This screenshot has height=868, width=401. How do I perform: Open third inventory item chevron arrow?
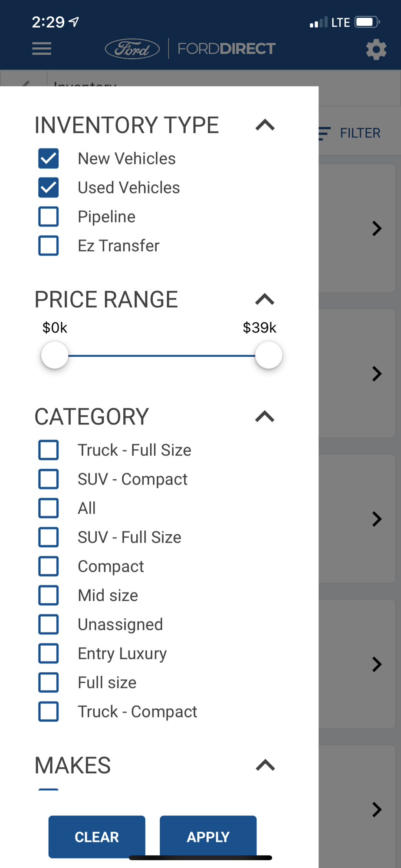tap(377, 519)
